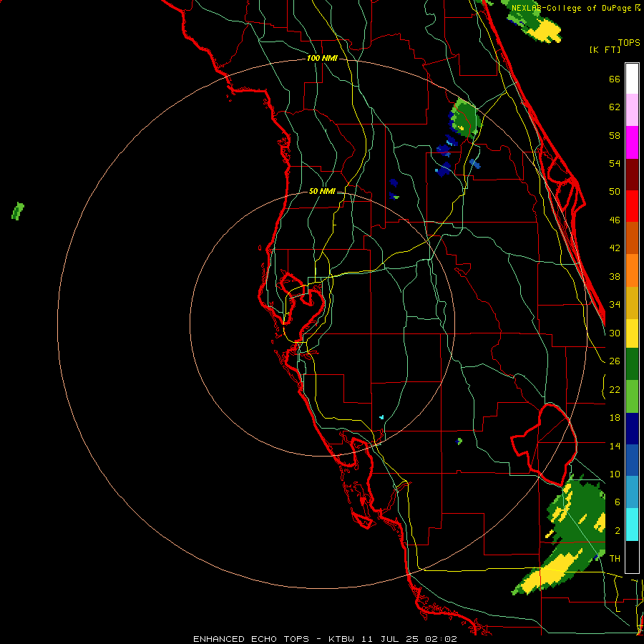Pick the light green legend swatch
This screenshot has width=644, height=644.
click(x=632, y=396)
